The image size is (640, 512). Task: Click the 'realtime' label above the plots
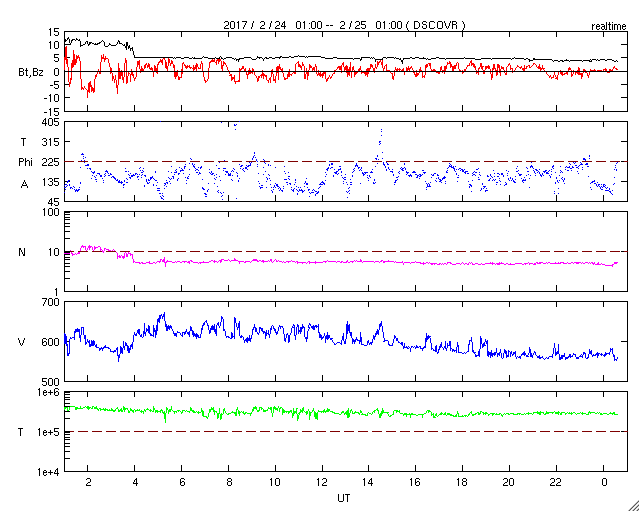tap(609, 27)
